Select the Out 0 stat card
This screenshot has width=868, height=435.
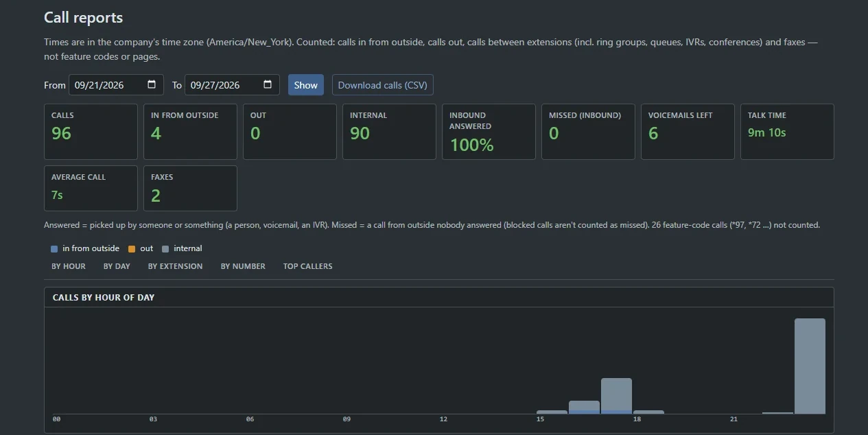[x=290, y=132]
